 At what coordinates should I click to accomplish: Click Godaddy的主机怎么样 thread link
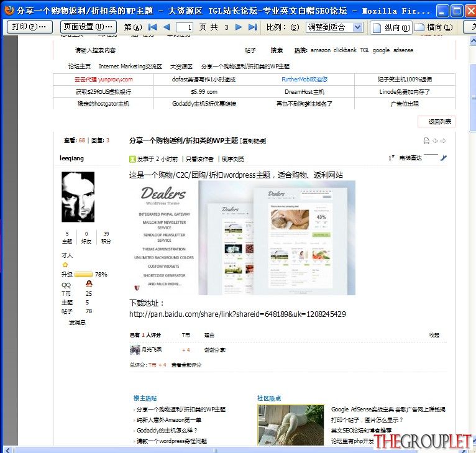coord(167,430)
